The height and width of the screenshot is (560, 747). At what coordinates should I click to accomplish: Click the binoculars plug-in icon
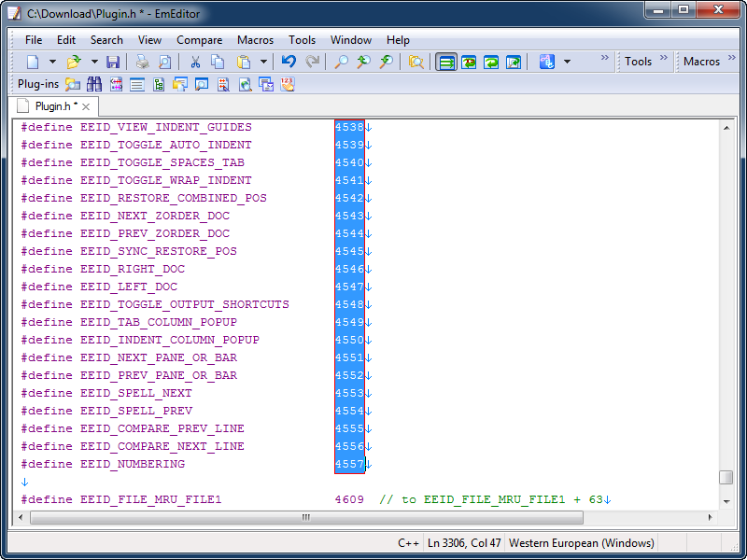(94, 85)
